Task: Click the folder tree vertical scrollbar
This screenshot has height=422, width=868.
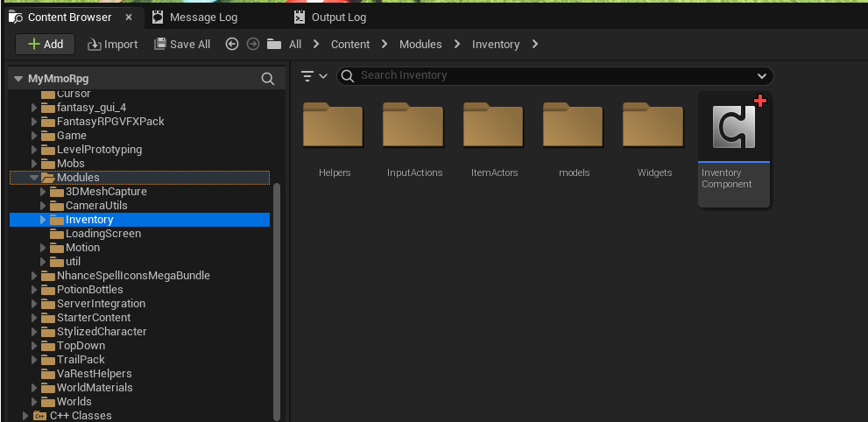Action: (278, 301)
